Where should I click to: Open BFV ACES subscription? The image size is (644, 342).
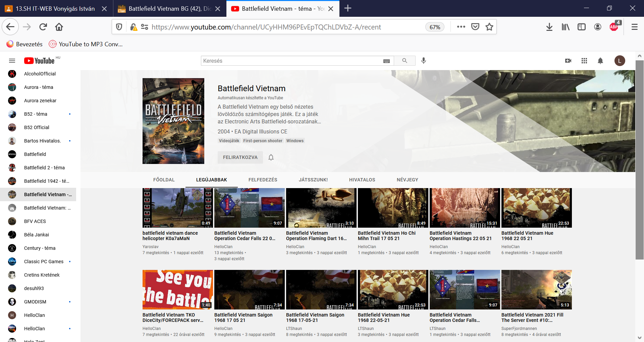point(38,221)
